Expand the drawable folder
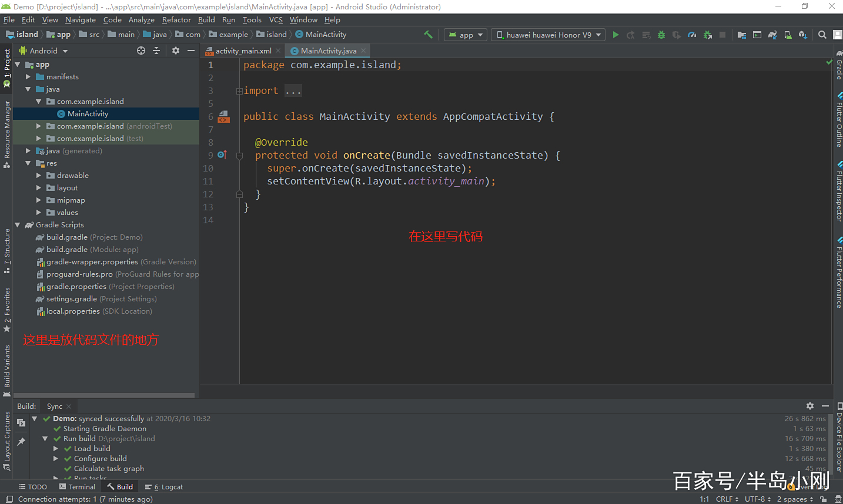 coord(39,176)
